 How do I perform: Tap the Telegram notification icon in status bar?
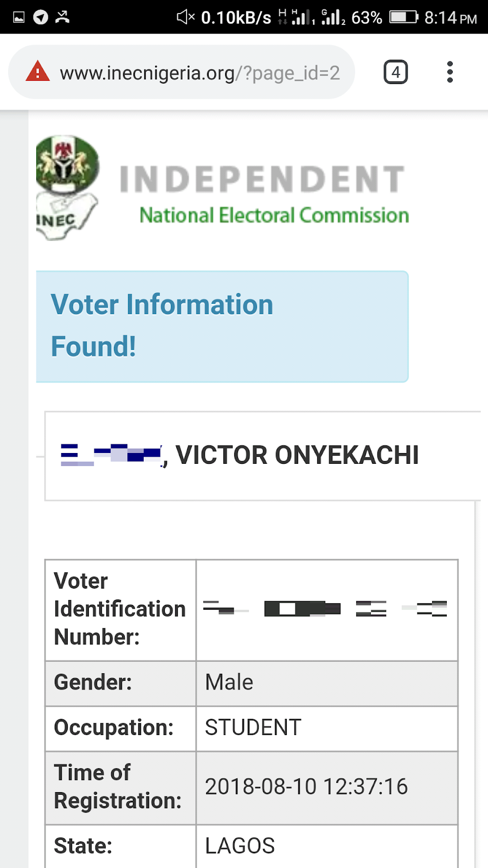tap(41, 17)
